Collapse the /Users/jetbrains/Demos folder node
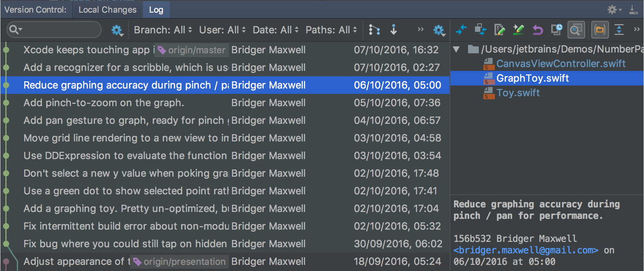 [456, 49]
